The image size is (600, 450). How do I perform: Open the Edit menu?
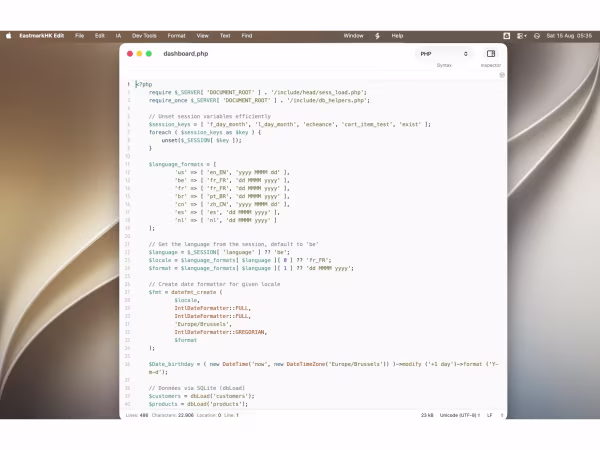(x=100, y=36)
